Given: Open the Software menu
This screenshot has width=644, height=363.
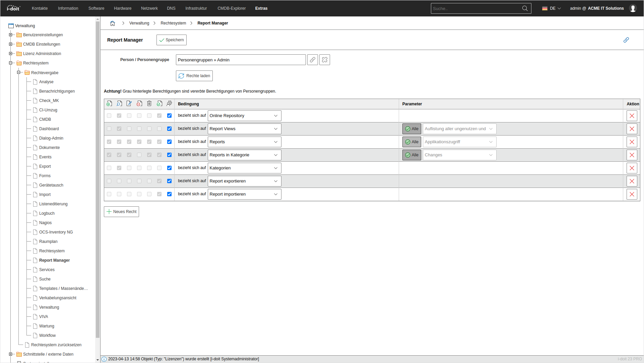Looking at the screenshot, I should pos(96,8).
